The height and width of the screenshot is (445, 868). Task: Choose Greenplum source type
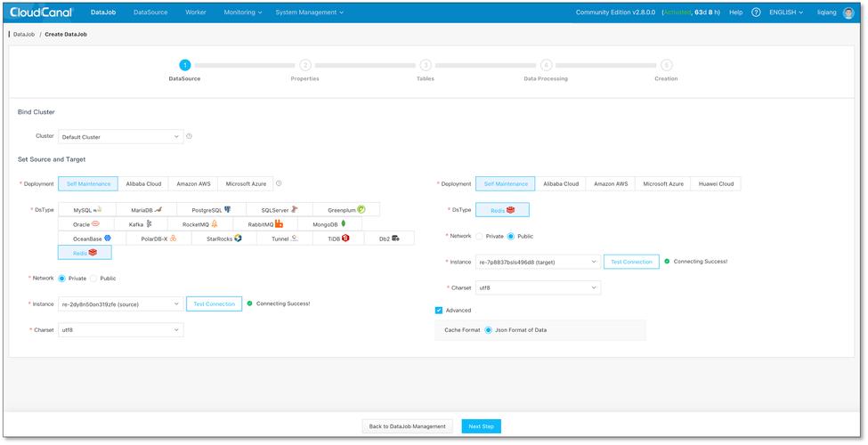346,210
